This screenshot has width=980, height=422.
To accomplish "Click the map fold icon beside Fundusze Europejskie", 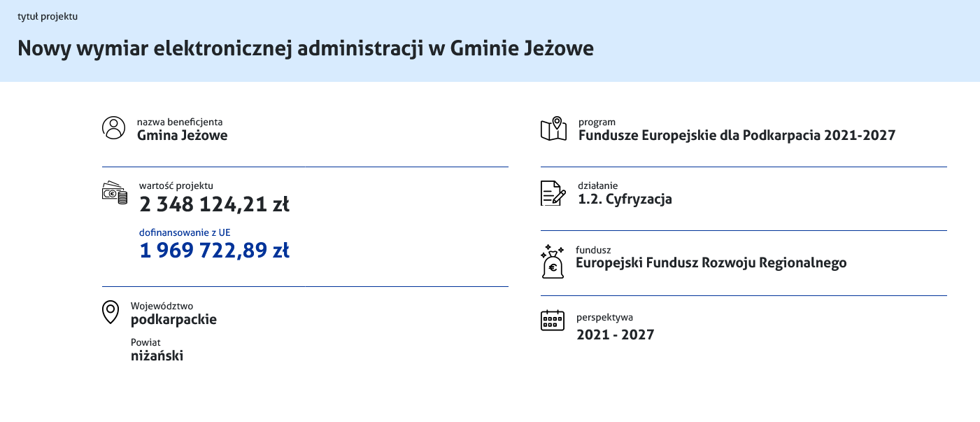I will click(x=553, y=127).
